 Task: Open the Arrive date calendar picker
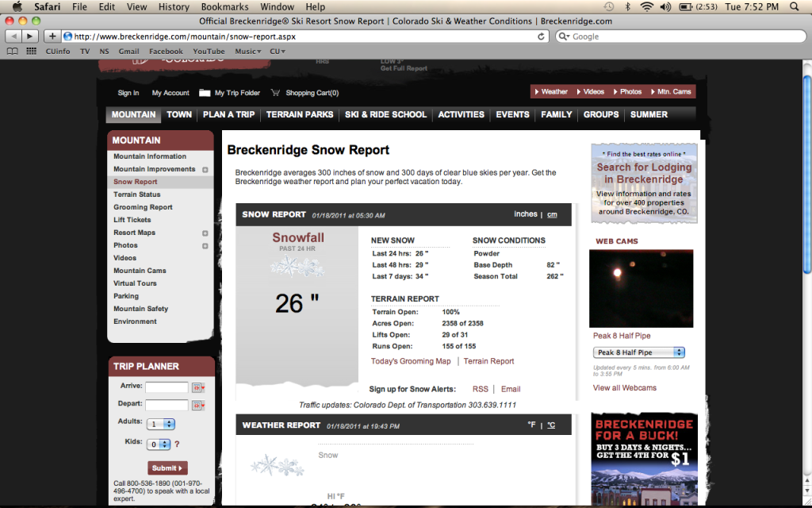(x=197, y=387)
